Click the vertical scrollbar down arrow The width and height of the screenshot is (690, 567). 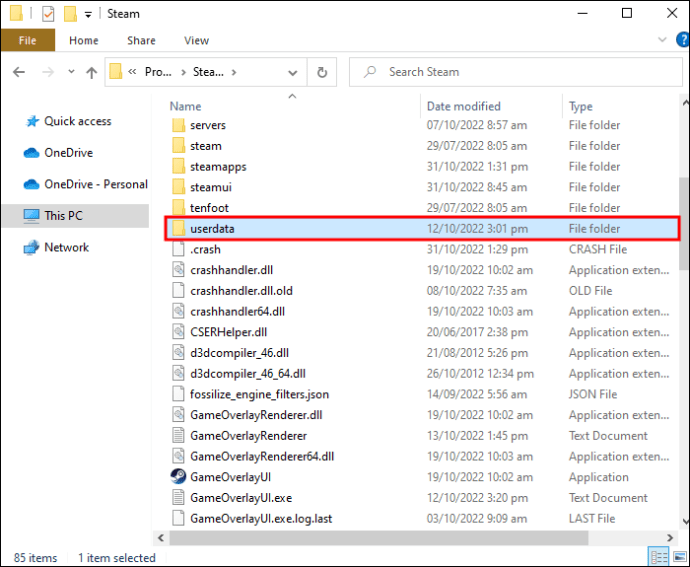685,521
